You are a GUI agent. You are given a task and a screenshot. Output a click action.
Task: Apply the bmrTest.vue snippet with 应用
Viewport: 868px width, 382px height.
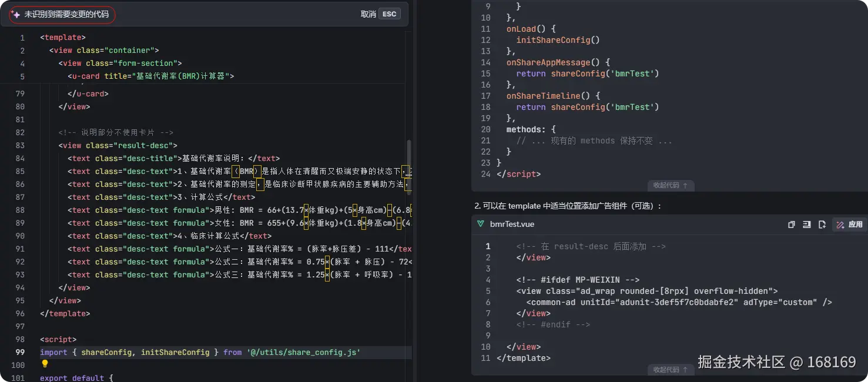click(850, 224)
